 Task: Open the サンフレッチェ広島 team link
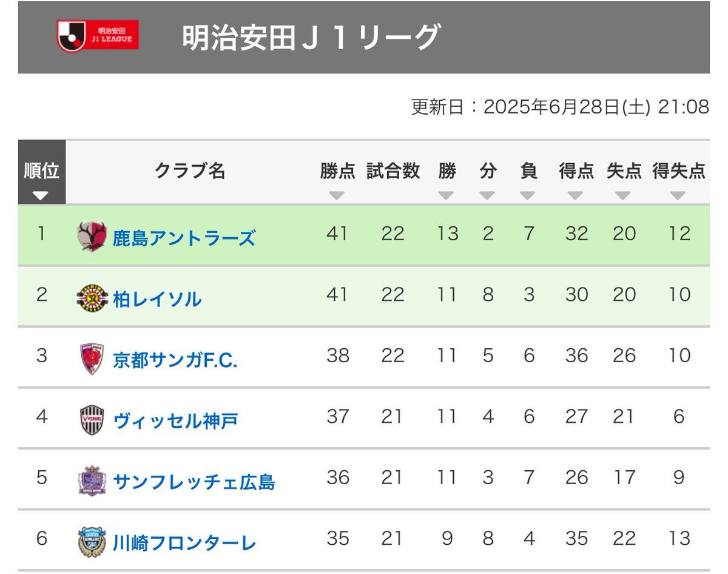(194, 482)
